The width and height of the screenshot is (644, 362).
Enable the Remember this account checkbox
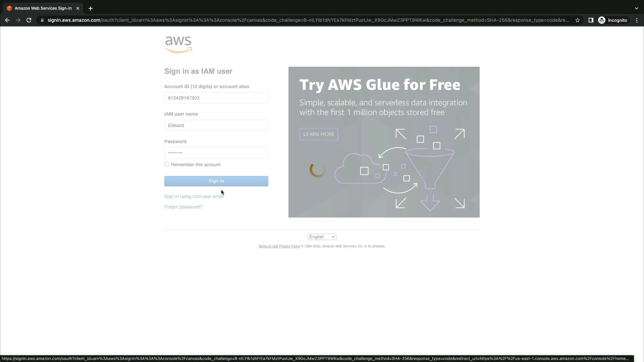(166, 164)
